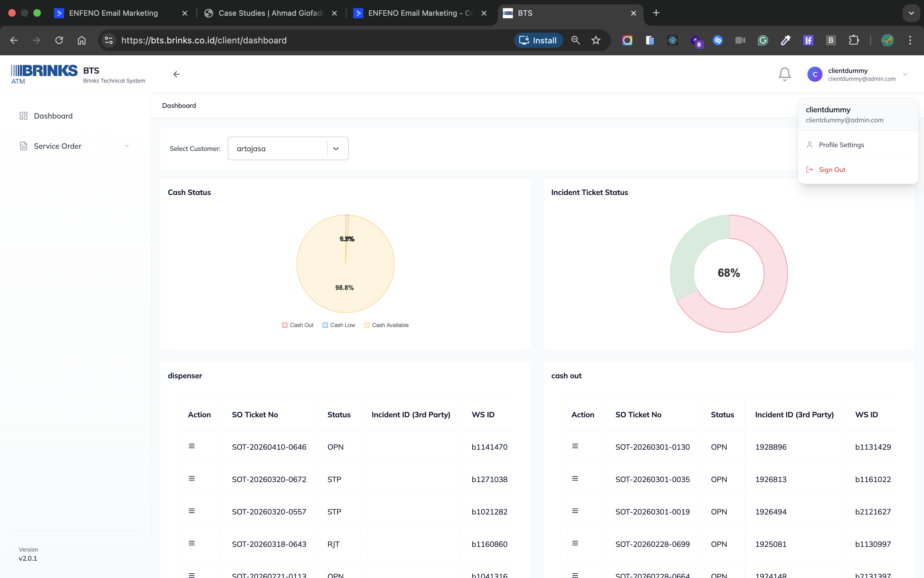Bookmark the page with the star icon
924x578 pixels.
[x=596, y=41]
